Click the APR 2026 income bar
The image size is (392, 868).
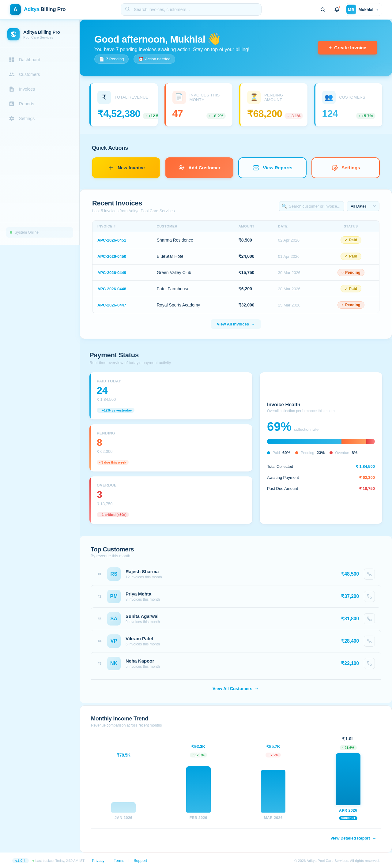(348, 779)
